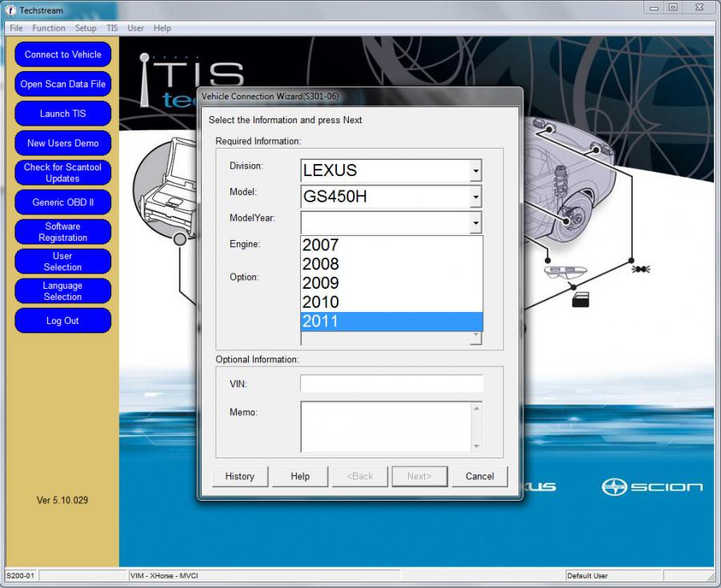Click the Memo scrollbar up arrow
This screenshot has height=588, width=721.
click(x=477, y=408)
